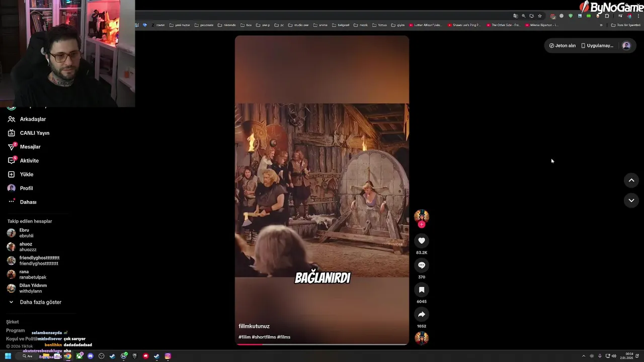This screenshot has width=644, height=362.
Task: Go to next video with down chevron
Action: pos(631,201)
